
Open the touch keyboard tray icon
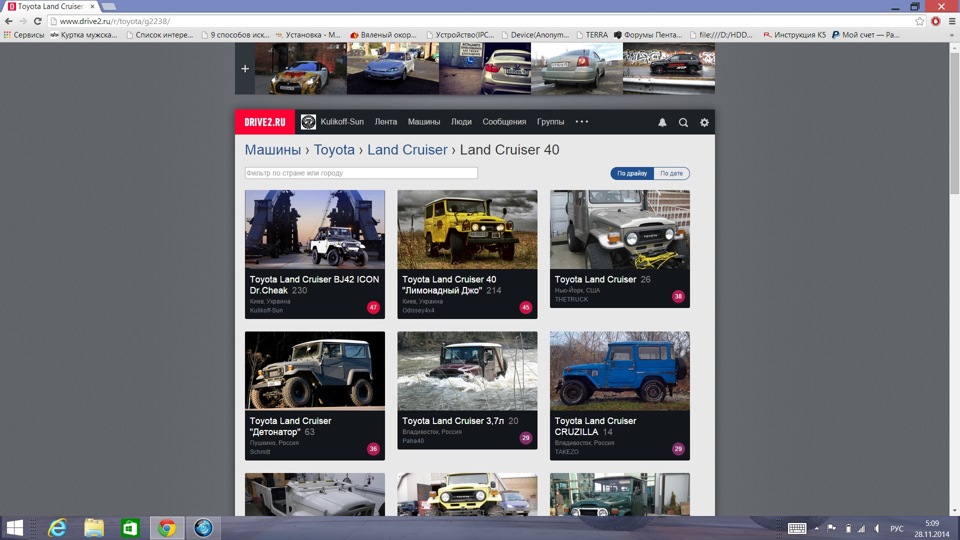pos(797,528)
